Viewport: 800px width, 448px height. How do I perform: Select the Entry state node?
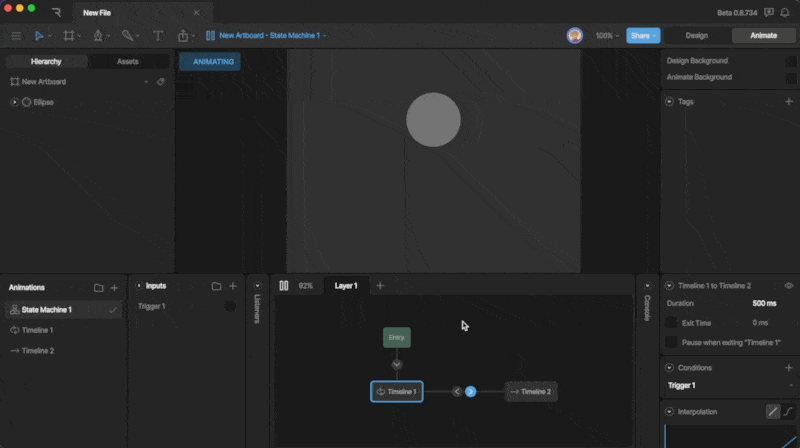[x=396, y=337]
